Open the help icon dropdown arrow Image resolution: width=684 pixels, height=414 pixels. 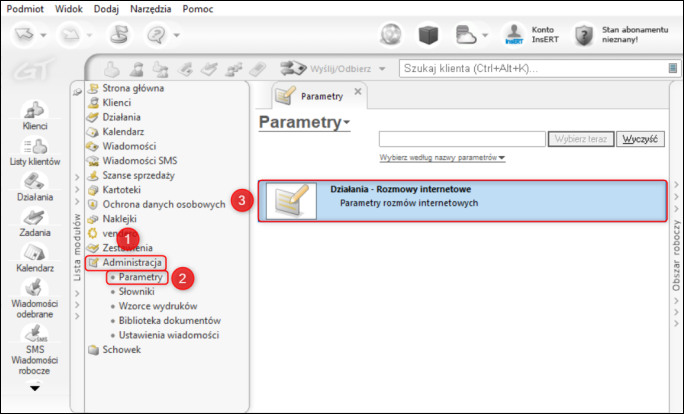(x=177, y=35)
